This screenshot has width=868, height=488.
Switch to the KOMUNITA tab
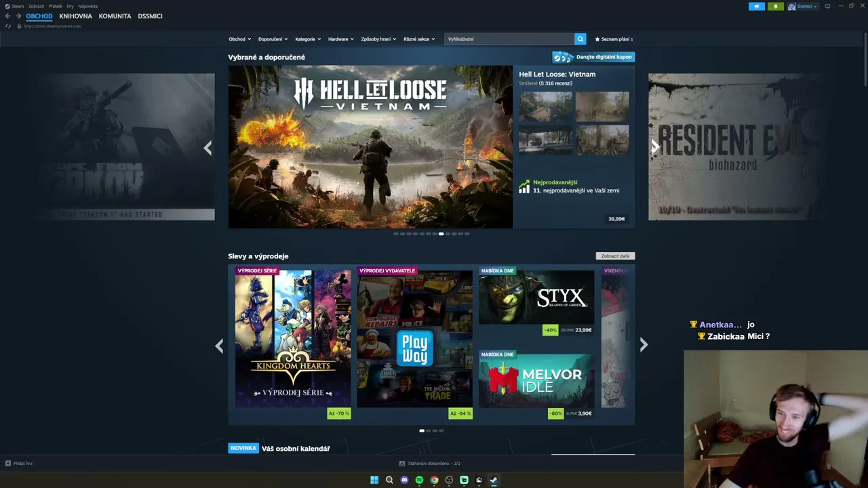(x=115, y=16)
